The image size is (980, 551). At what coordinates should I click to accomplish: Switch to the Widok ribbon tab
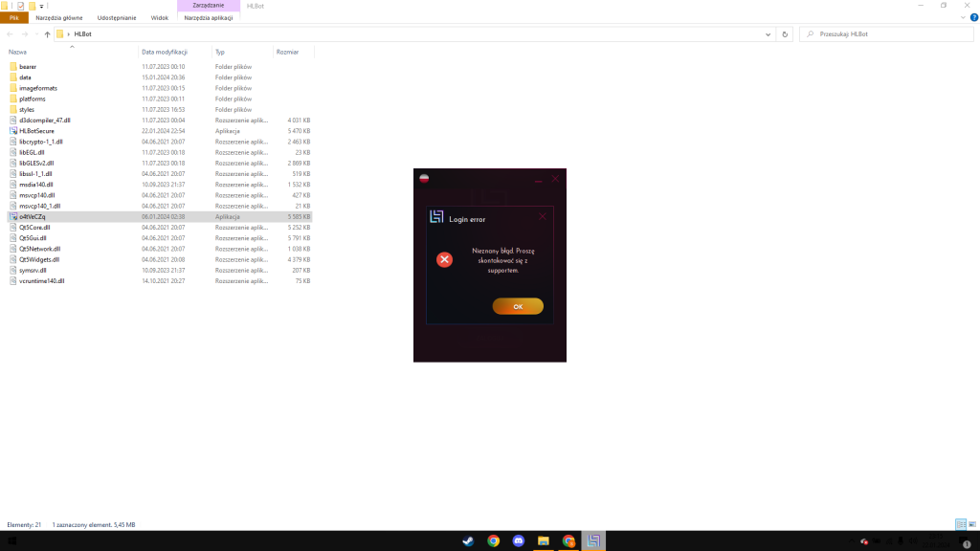pos(159,17)
